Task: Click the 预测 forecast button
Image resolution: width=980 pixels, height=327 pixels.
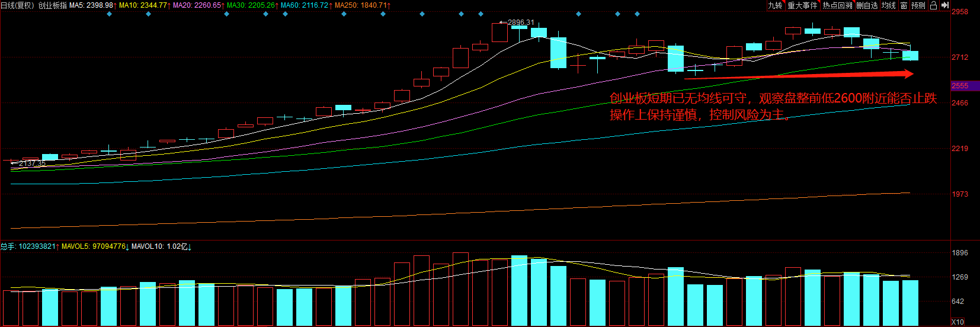Action: pos(918,5)
